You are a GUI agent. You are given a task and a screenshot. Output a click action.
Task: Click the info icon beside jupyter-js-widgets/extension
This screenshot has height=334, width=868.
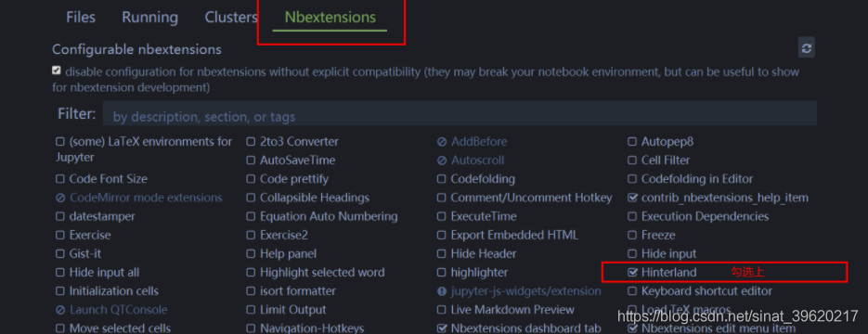(x=442, y=291)
